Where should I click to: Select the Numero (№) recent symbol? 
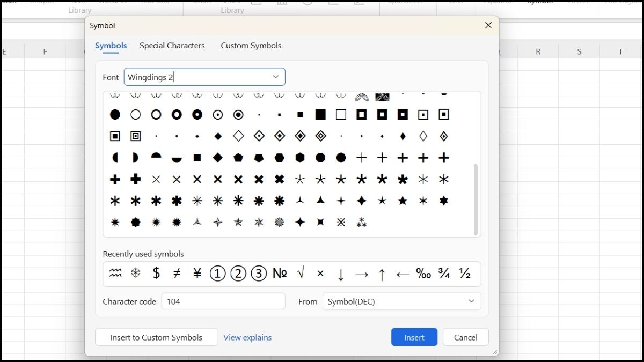(x=280, y=274)
